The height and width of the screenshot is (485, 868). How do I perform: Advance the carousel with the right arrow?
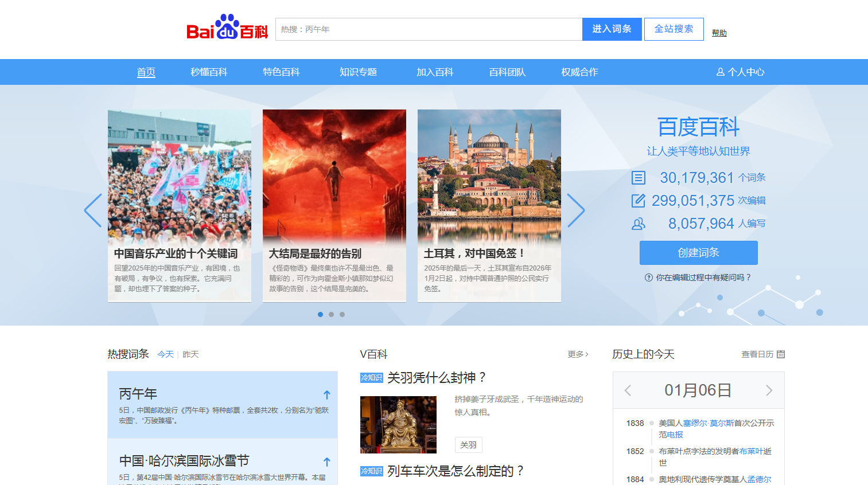coord(576,210)
